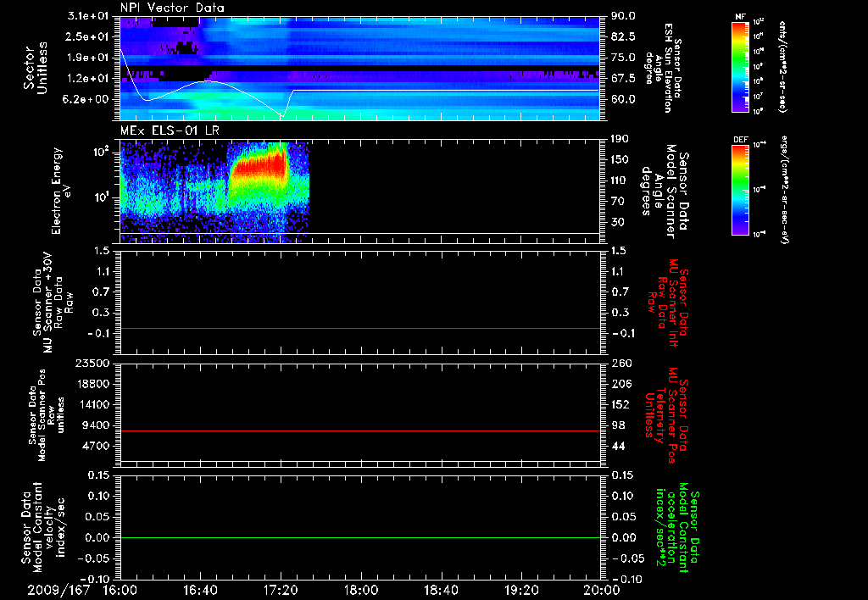Click the '3.1e+01' sector tick value
The image size is (868, 600).
point(87,16)
